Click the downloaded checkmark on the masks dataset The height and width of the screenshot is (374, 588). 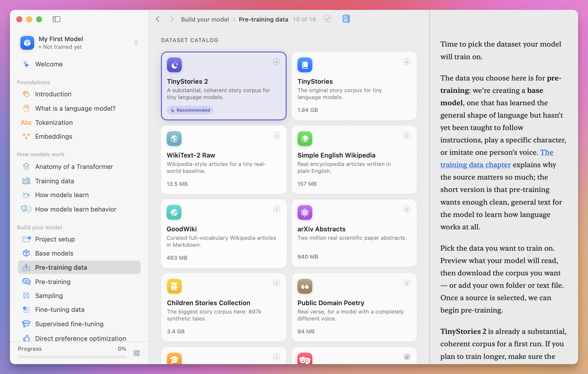[x=407, y=357]
